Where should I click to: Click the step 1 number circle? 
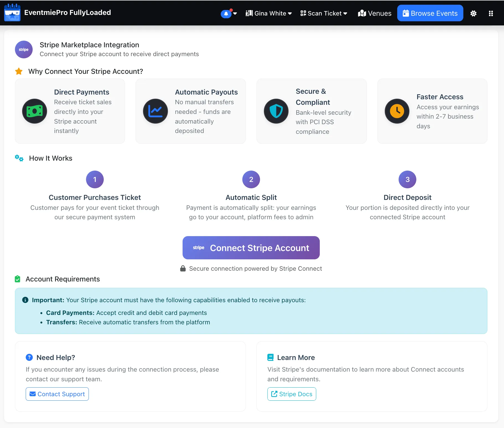(95, 179)
